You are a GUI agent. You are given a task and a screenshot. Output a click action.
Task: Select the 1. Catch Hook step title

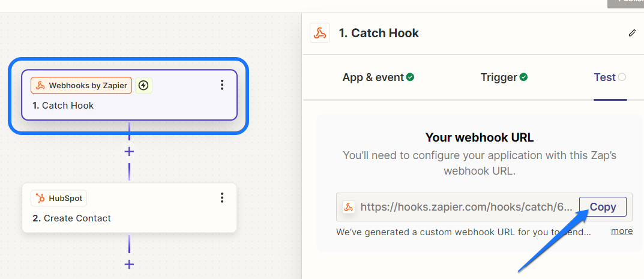(64, 106)
